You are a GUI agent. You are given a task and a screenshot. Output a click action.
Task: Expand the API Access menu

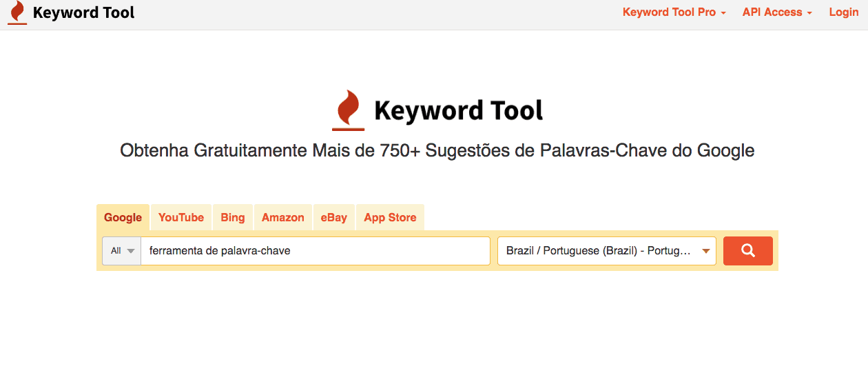pyautogui.click(x=777, y=12)
